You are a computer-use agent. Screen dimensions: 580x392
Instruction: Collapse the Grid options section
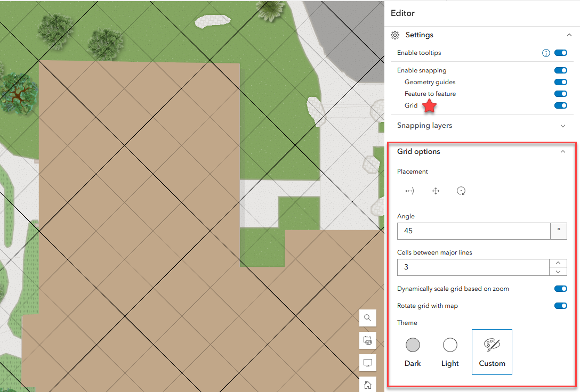click(563, 151)
